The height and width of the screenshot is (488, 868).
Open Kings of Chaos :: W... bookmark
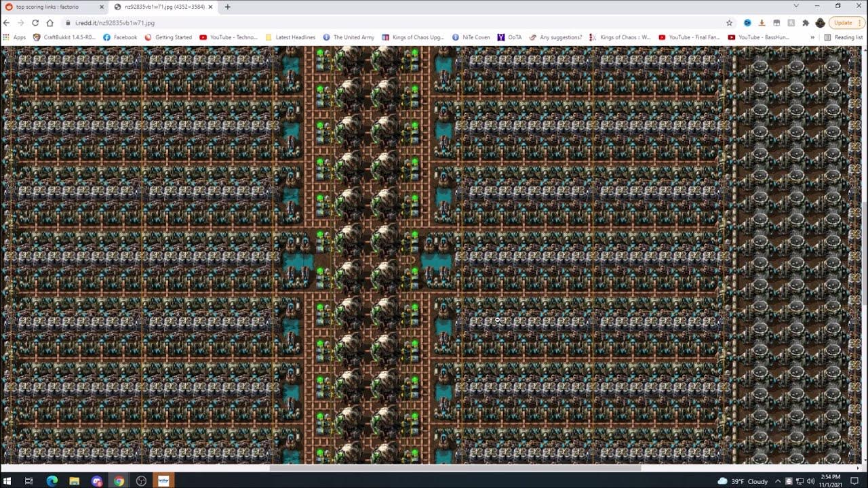[x=620, y=37]
